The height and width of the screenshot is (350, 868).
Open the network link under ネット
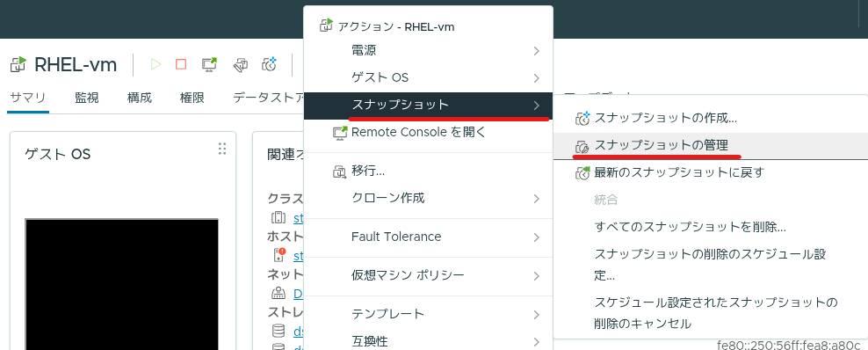299,294
